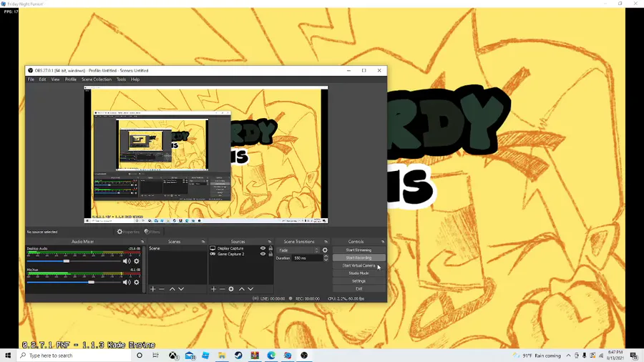This screenshot has width=644, height=362.
Task: Add a new source with plus
Action: click(x=213, y=289)
